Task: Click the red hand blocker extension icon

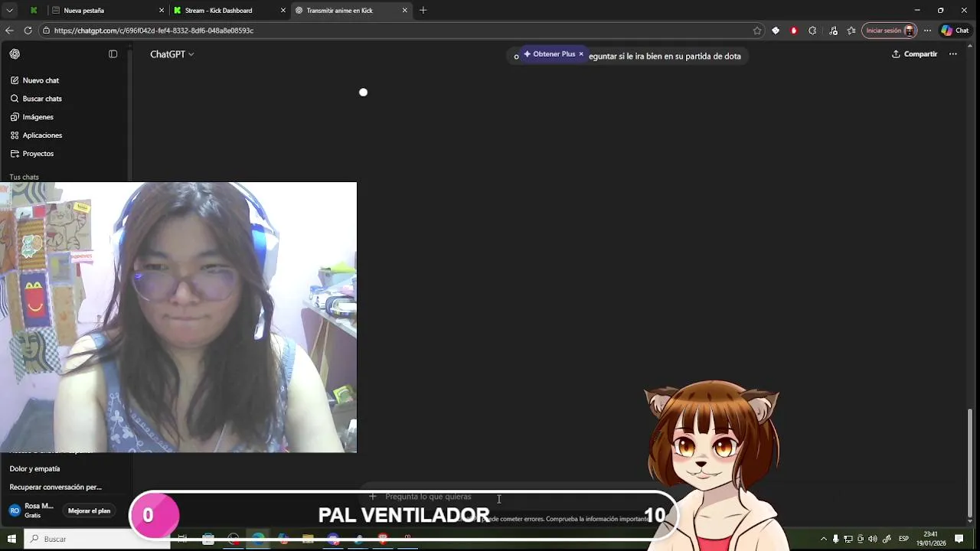Action: 794,31
